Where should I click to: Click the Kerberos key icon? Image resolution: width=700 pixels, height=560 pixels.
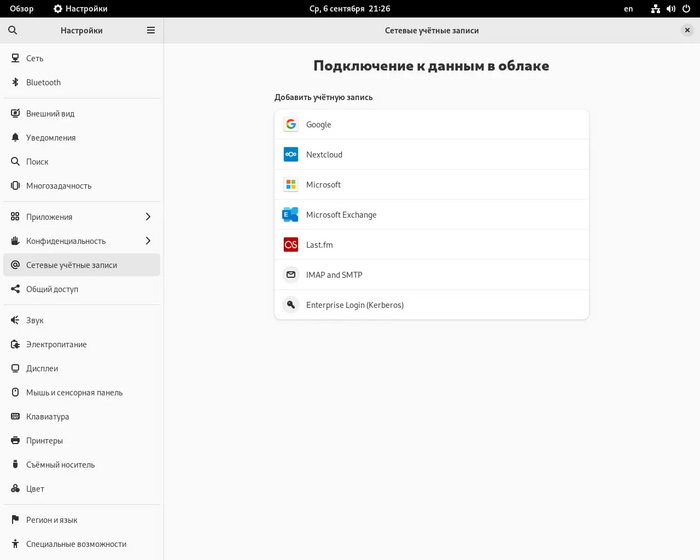(291, 305)
